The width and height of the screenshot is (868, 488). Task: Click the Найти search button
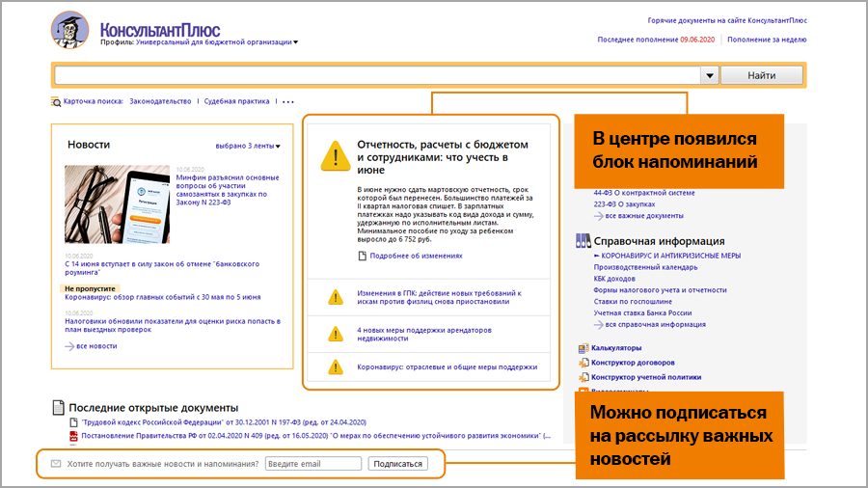tap(761, 75)
